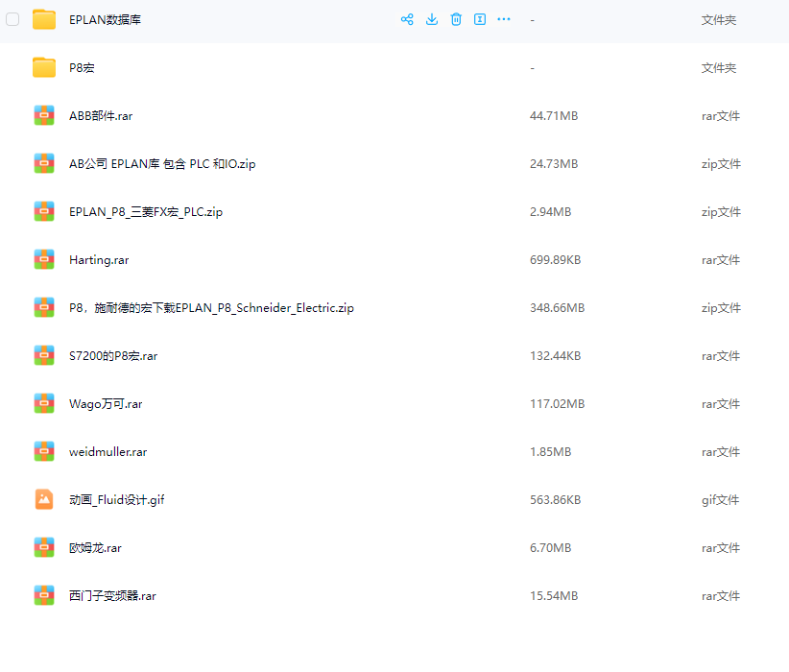Select the AB公司 EPLAN库 zip file name
Image resolution: width=789 pixels, height=672 pixels.
click(x=162, y=164)
